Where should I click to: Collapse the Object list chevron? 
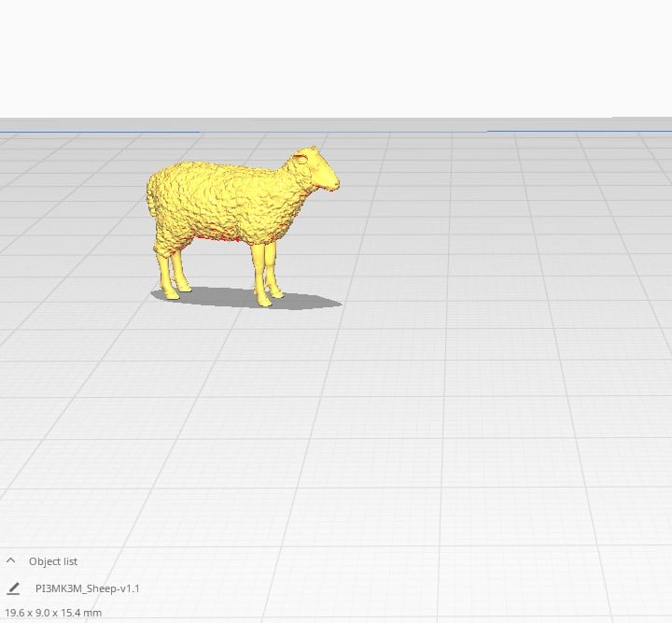[x=10, y=560]
